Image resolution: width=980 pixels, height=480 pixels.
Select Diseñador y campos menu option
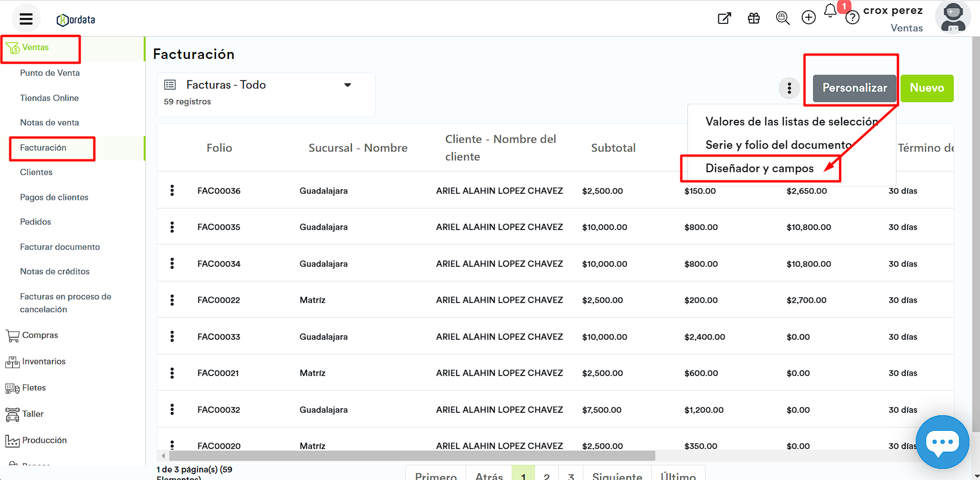click(x=759, y=169)
